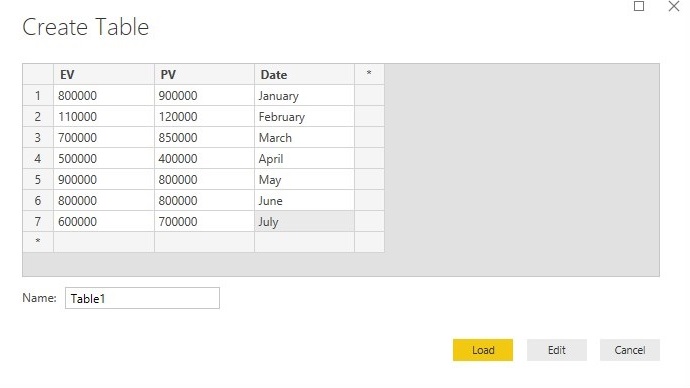Select the EV cell in the May row
This screenshot has height=388, width=690.
click(x=104, y=179)
